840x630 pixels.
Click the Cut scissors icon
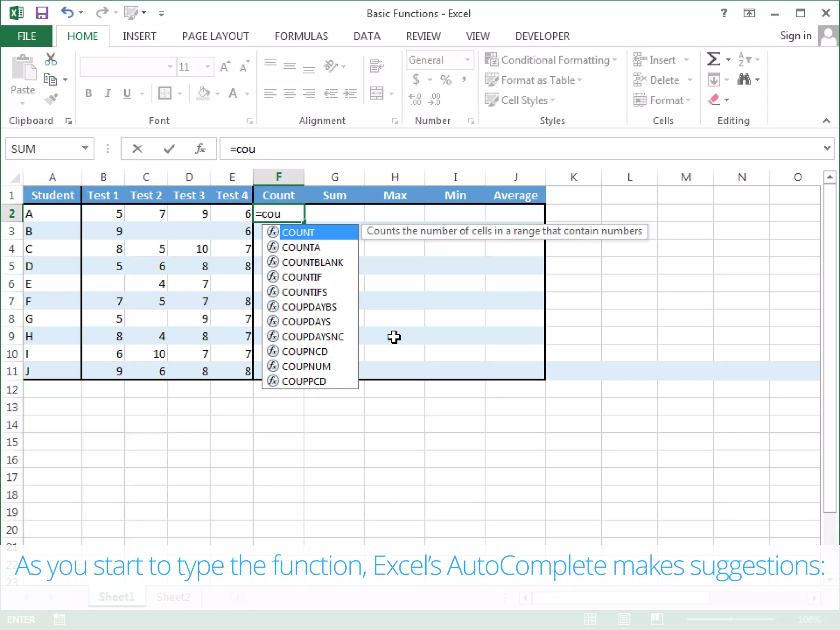(50, 60)
